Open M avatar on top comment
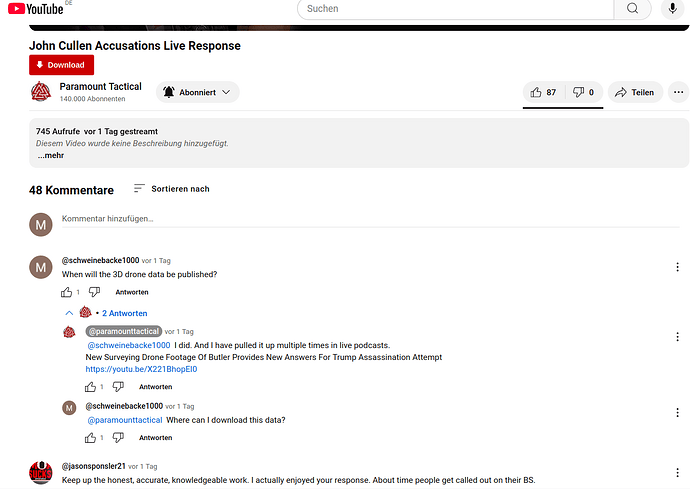 pyautogui.click(x=41, y=267)
